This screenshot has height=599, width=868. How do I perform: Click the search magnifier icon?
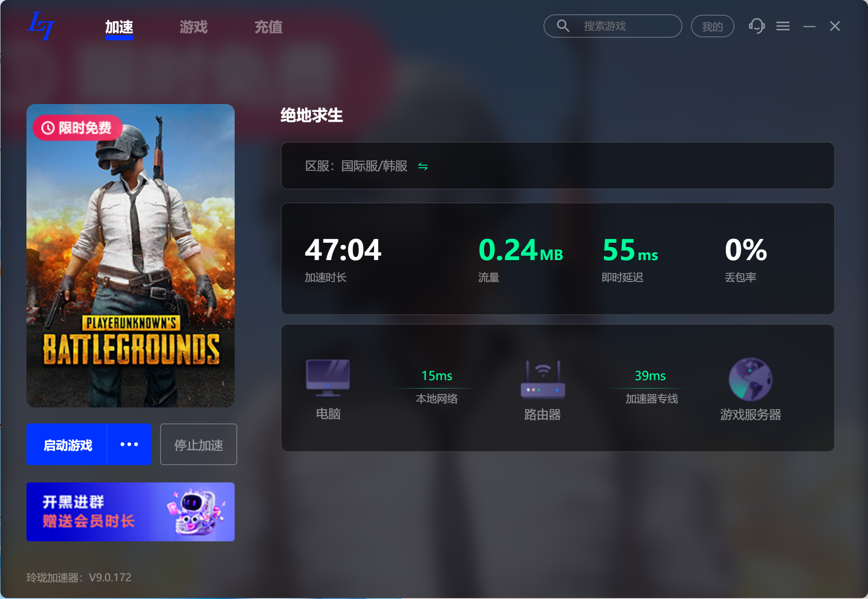[x=563, y=26]
